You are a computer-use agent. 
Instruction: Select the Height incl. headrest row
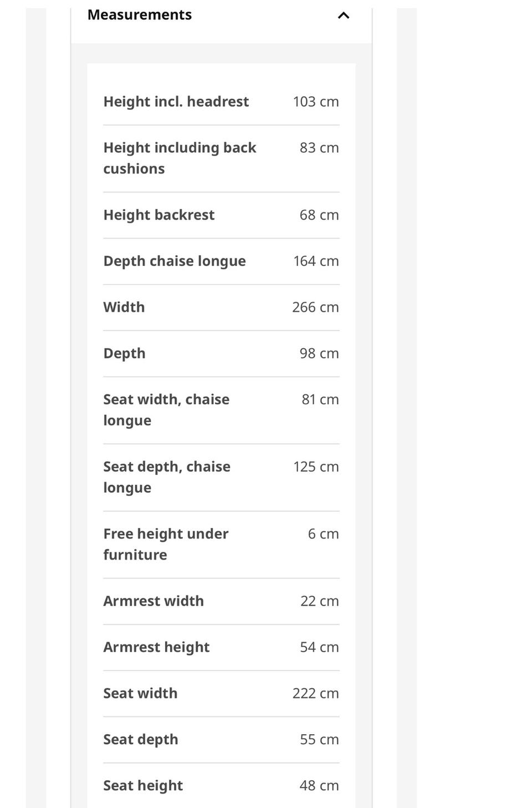click(x=221, y=102)
